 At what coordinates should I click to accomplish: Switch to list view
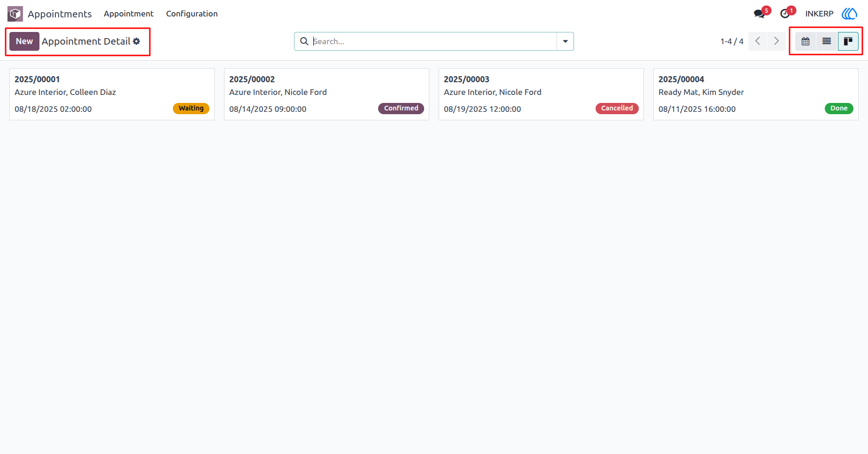[827, 41]
